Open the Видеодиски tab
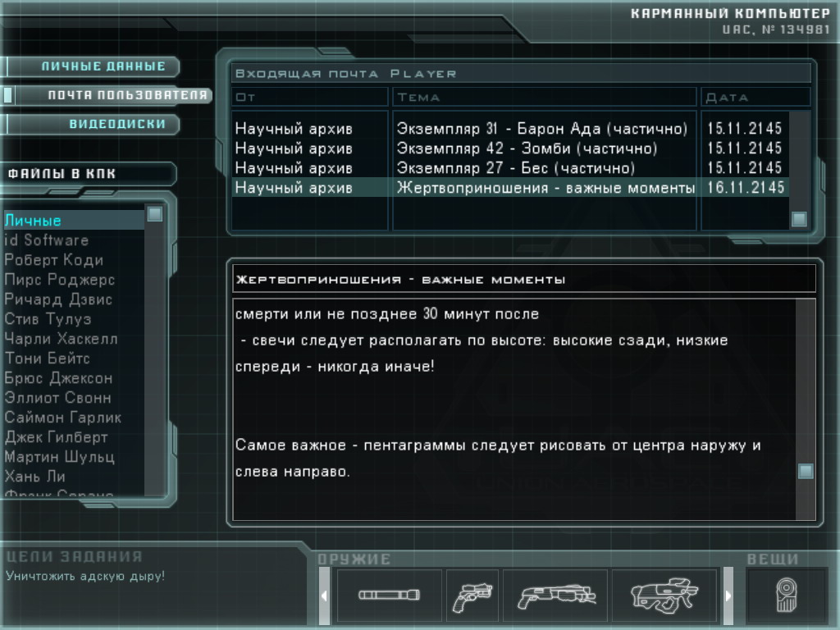 coord(91,124)
